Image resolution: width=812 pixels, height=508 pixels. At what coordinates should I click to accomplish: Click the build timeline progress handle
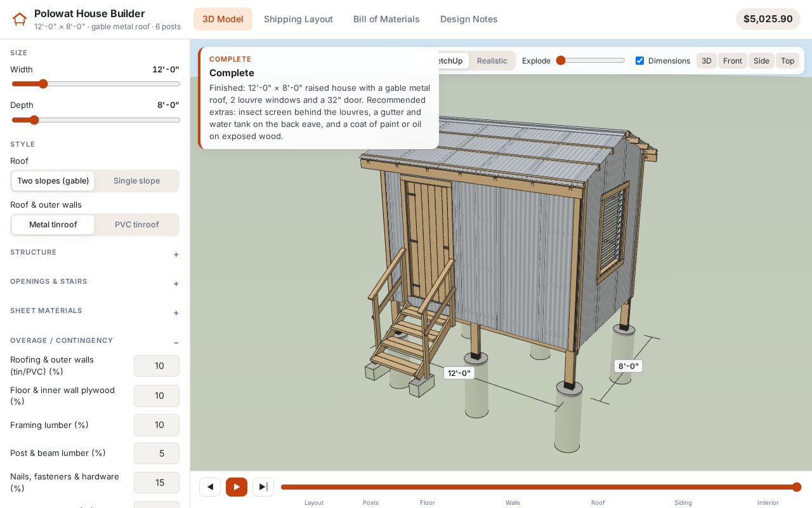[797, 487]
